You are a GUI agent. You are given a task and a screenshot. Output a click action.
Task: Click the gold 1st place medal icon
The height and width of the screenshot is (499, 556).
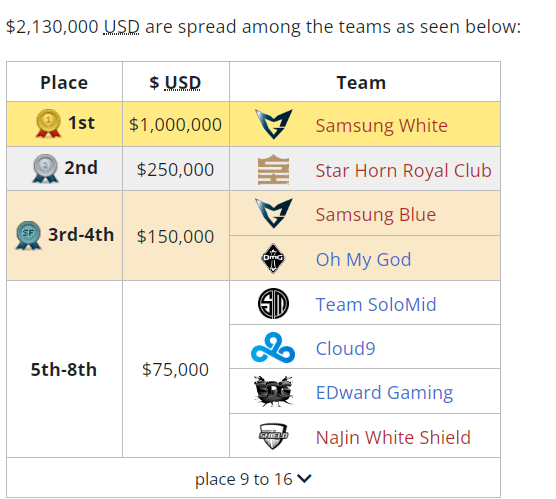click(x=48, y=123)
